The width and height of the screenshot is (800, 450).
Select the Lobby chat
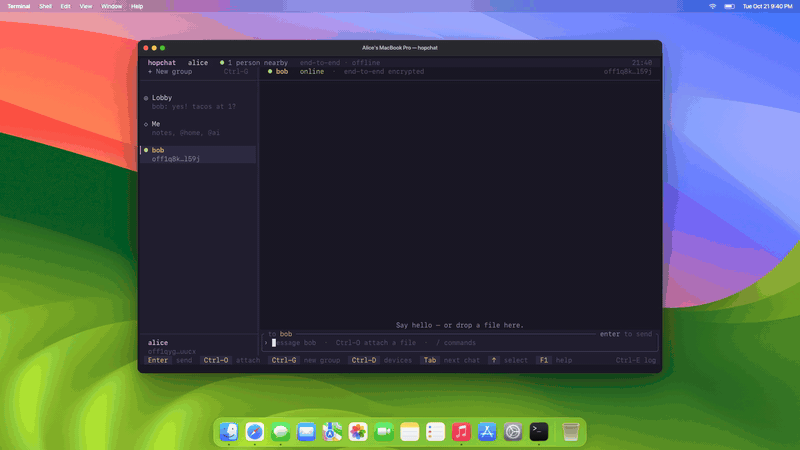point(198,102)
